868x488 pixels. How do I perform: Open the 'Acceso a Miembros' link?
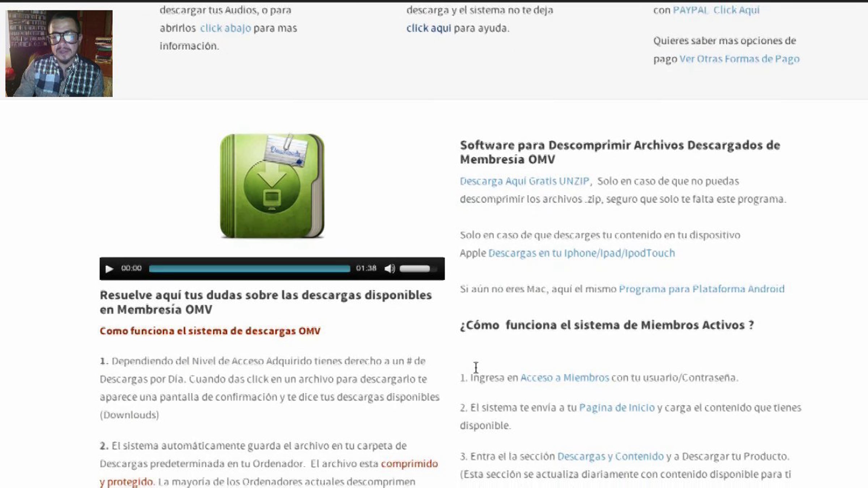pos(565,378)
